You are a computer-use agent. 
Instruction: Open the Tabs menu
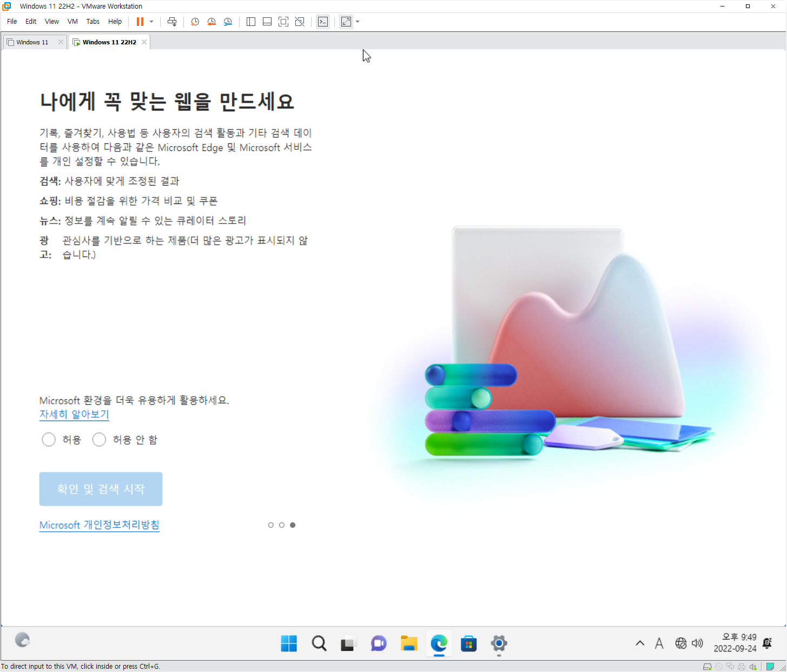pos(93,22)
